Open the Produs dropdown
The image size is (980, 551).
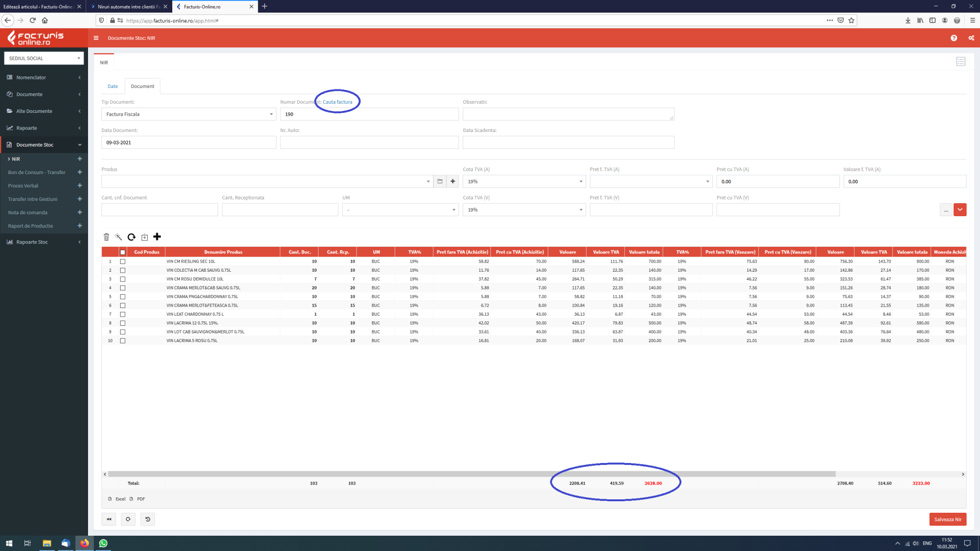point(267,181)
